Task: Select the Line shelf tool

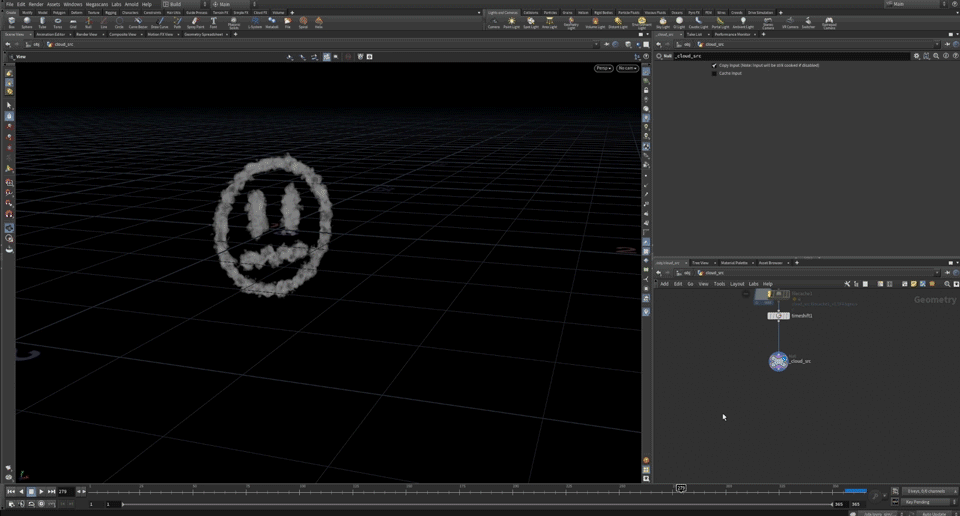Action: 103,23
